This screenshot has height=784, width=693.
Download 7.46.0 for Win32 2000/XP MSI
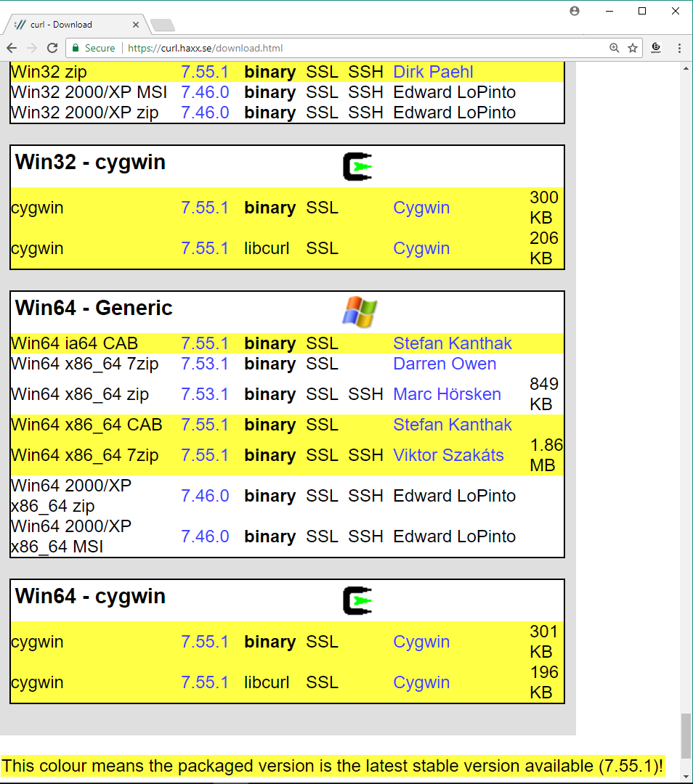click(x=205, y=92)
